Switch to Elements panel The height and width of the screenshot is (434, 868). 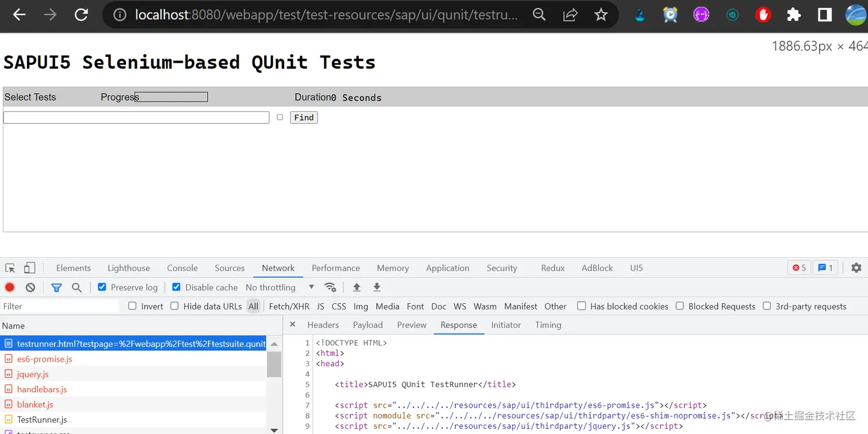73,268
